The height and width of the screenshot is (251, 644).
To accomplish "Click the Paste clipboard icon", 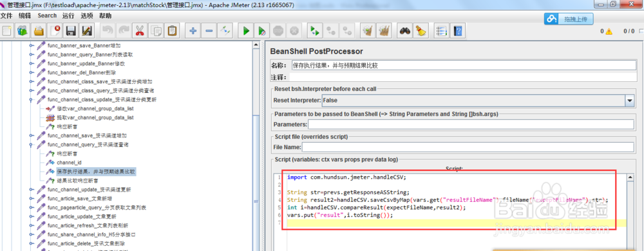I will point(172,31).
